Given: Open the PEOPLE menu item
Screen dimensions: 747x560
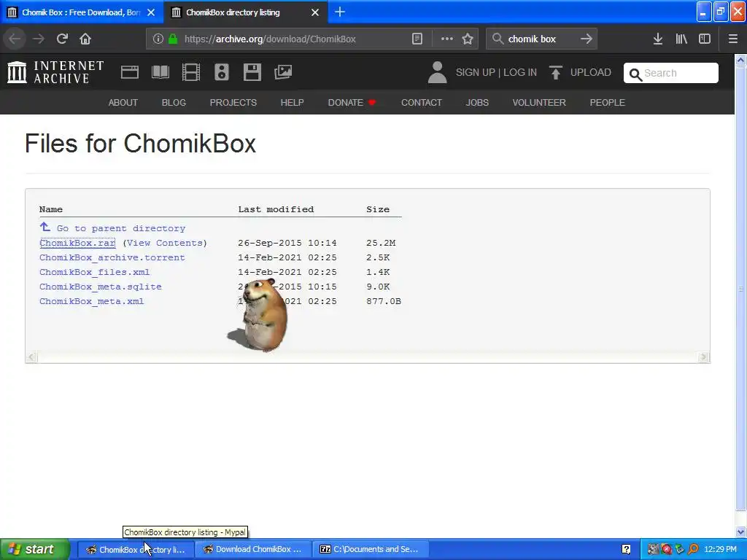Looking at the screenshot, I should point(607,102).
